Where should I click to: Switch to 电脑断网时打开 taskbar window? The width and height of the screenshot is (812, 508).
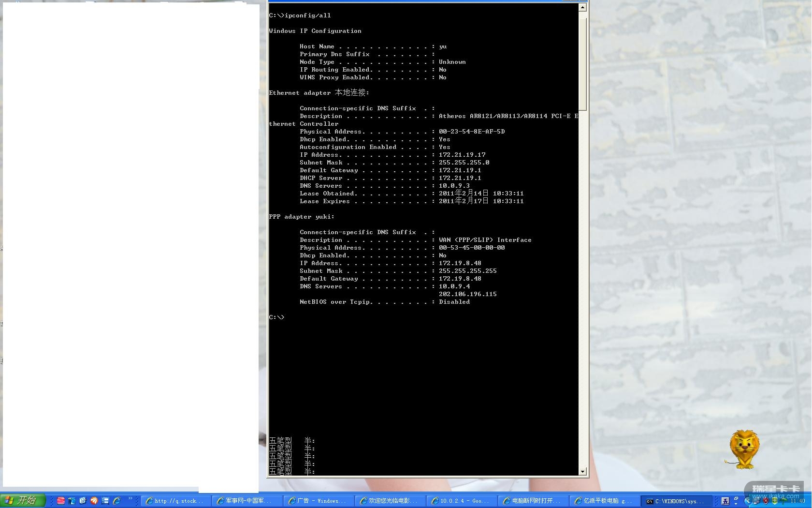click(534, 501)
